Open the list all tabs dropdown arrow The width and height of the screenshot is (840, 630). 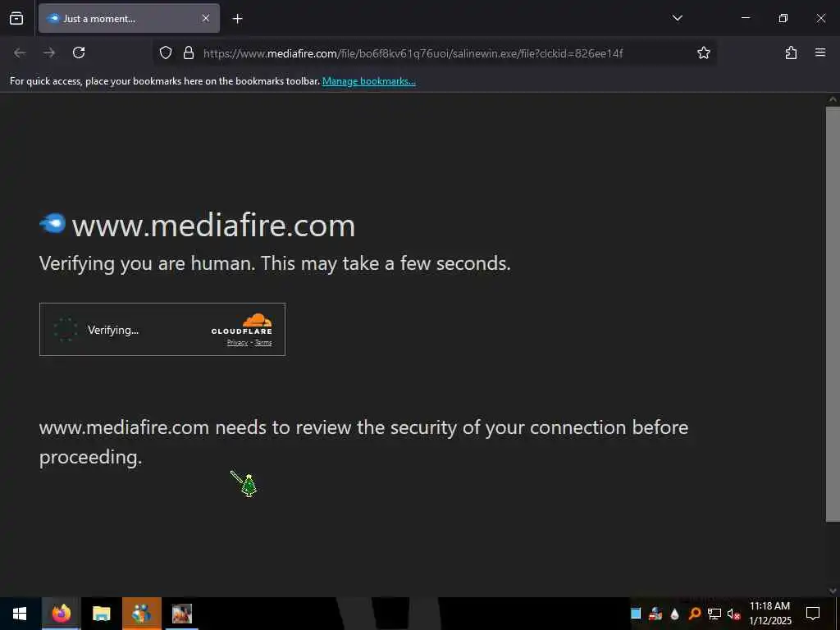pyautogui.click(x=677, y=18)
